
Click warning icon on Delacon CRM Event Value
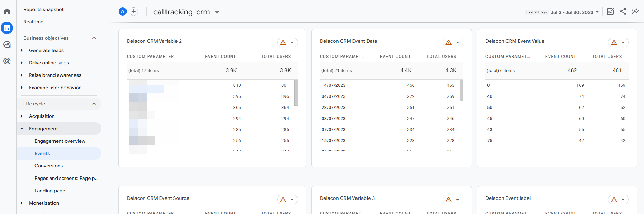point(614,42)
